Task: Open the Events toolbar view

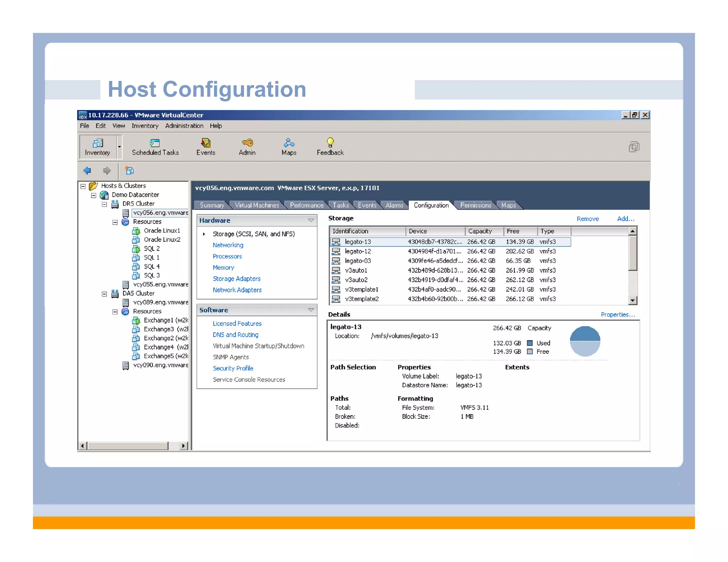Action: pyautogui.click(x=205, y=147)
